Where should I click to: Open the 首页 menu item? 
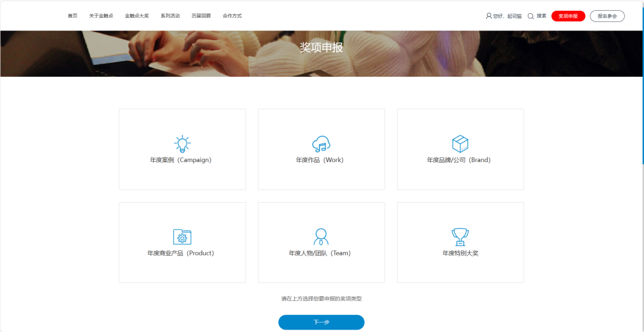tap(72, 16)
